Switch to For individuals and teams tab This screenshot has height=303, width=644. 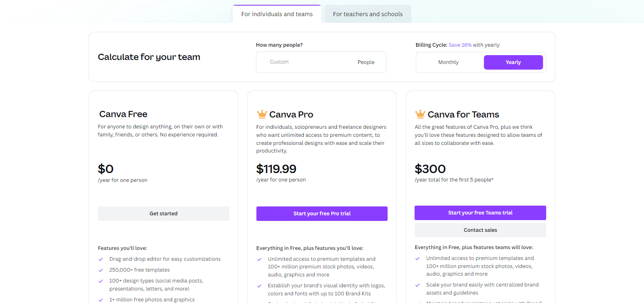[277, 14]
